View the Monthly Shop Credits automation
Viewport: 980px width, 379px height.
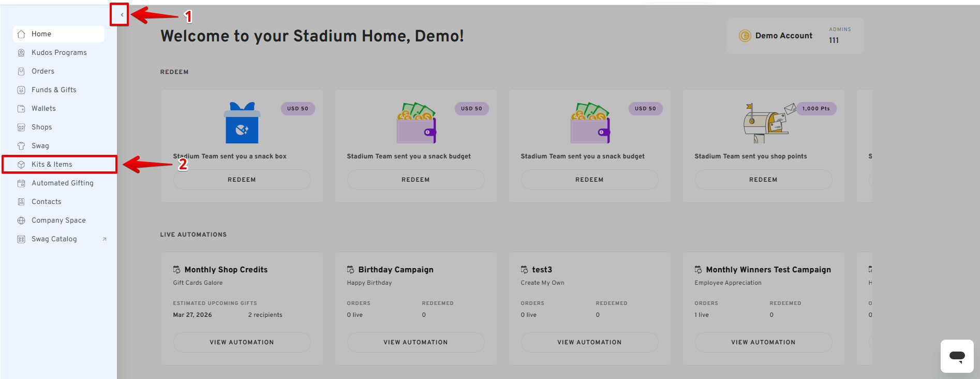242,342
